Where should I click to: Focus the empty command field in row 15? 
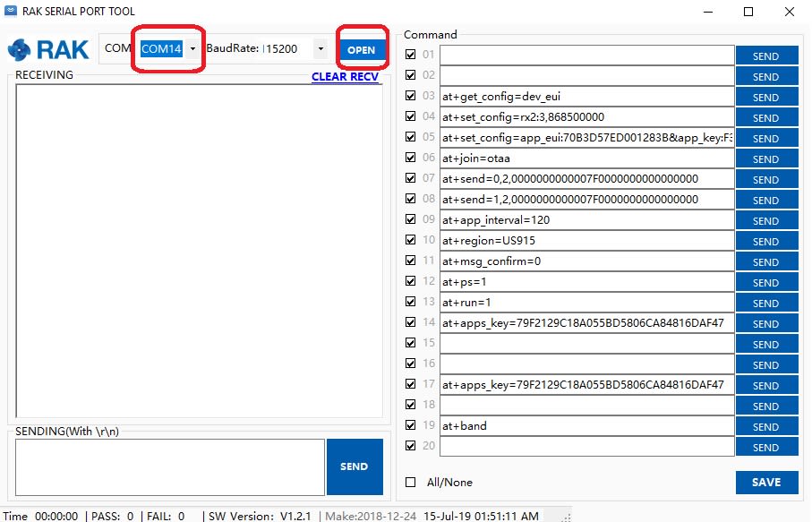pyautogui.click(x=586, y=343)
